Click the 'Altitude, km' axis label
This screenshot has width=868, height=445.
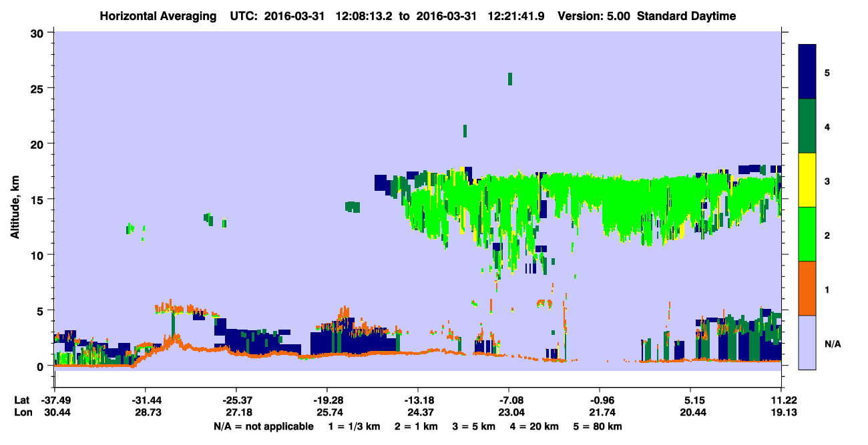pos(15,207)
